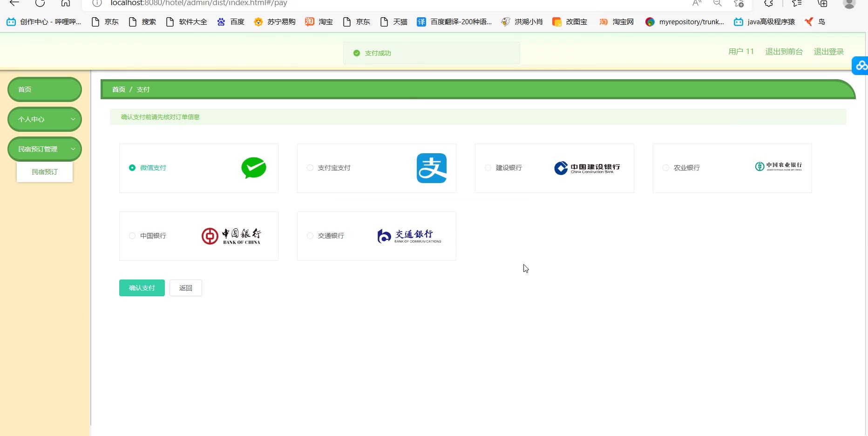Viewport: 868px width, 436px height.
Task: Click the browser profile avatar
Action: (x=849, y=4)
